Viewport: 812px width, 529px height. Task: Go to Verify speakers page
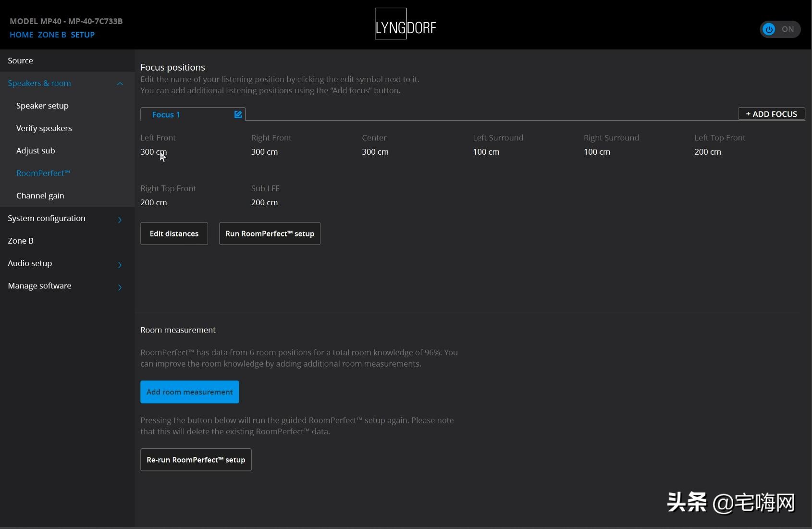(x=44, y=128)
